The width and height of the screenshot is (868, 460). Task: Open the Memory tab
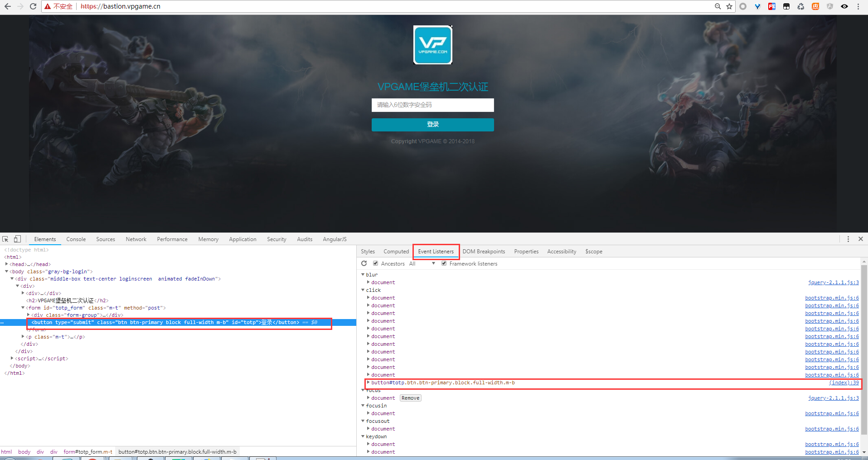click(x=209, y=239)
